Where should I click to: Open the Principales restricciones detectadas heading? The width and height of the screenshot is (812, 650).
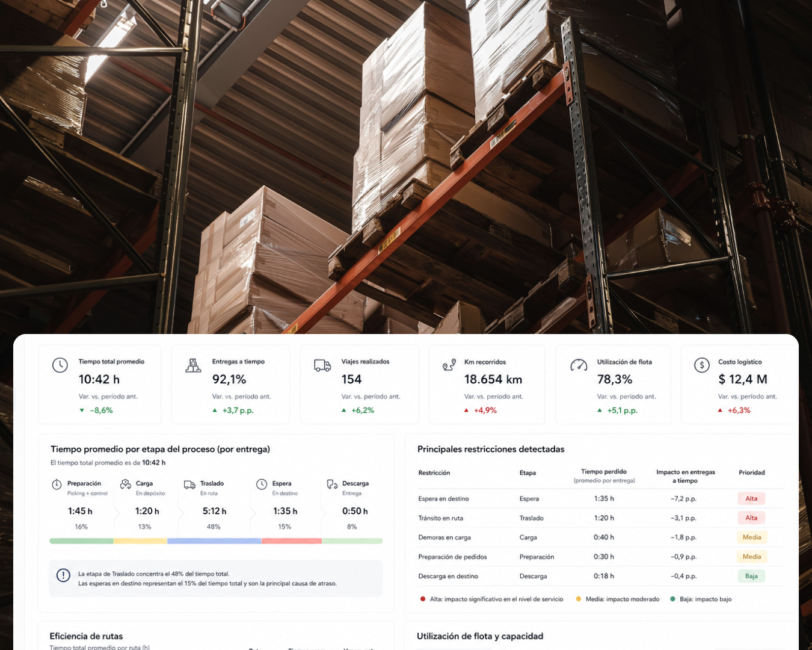tap(491, 449)
